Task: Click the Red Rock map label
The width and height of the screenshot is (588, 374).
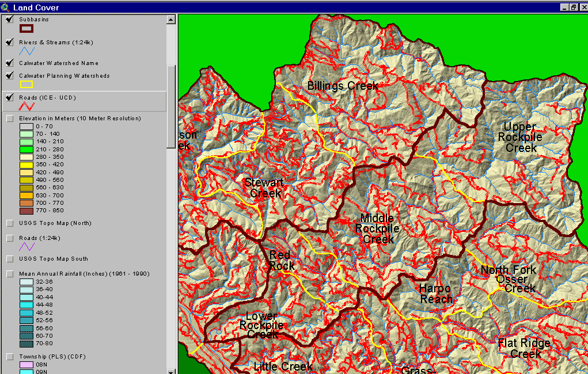Action: (x=282, y=261)
